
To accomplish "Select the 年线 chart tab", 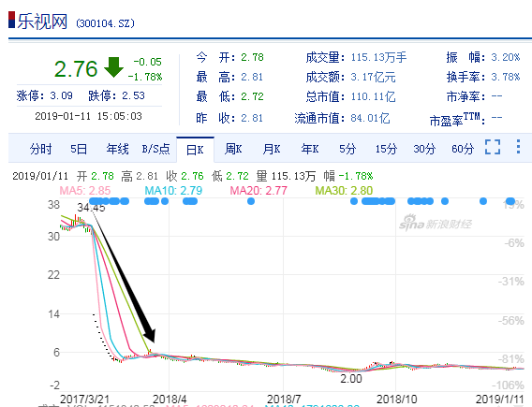I will coord(117,149).
